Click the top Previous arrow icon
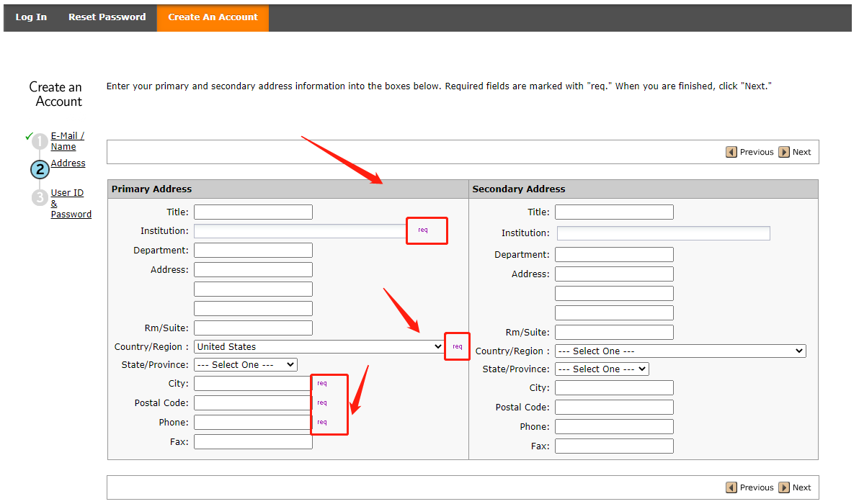859x504 pixels. pyautogui.click(x=731, y=152)
